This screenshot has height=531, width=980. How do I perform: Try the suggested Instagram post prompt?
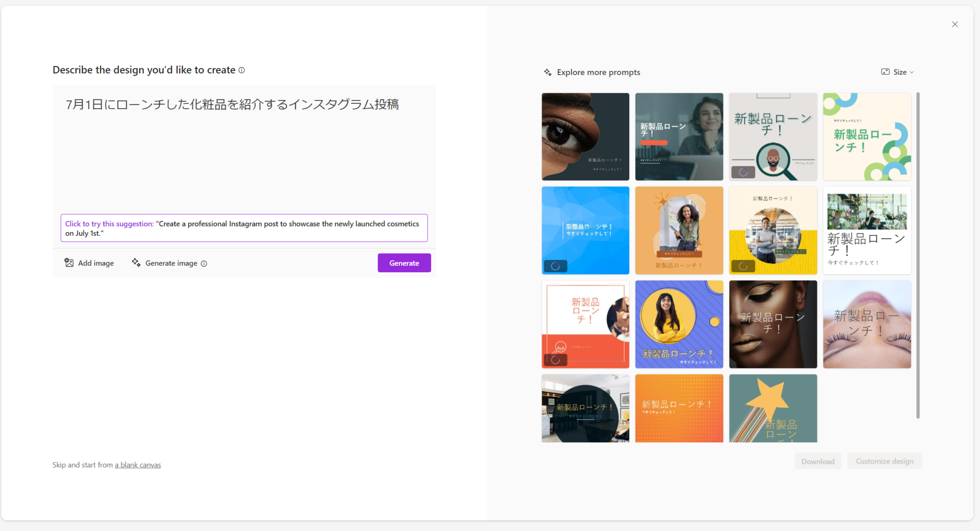[x=244, y=228]
